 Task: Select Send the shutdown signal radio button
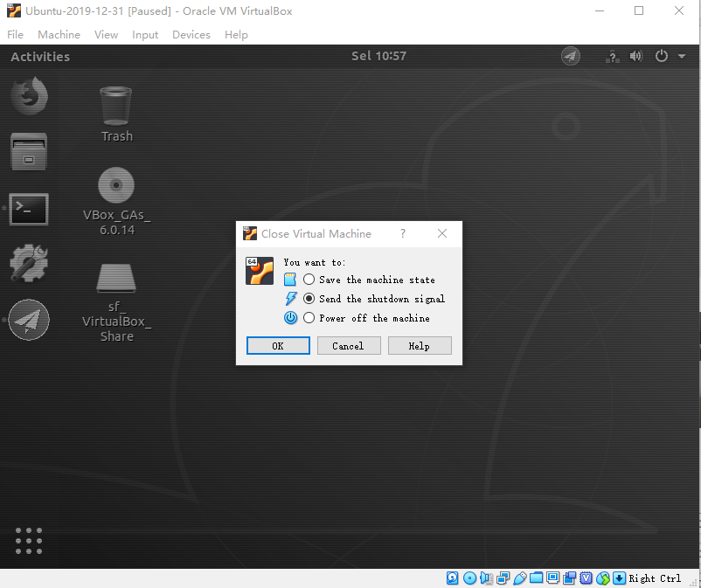[x=309, y=299]
